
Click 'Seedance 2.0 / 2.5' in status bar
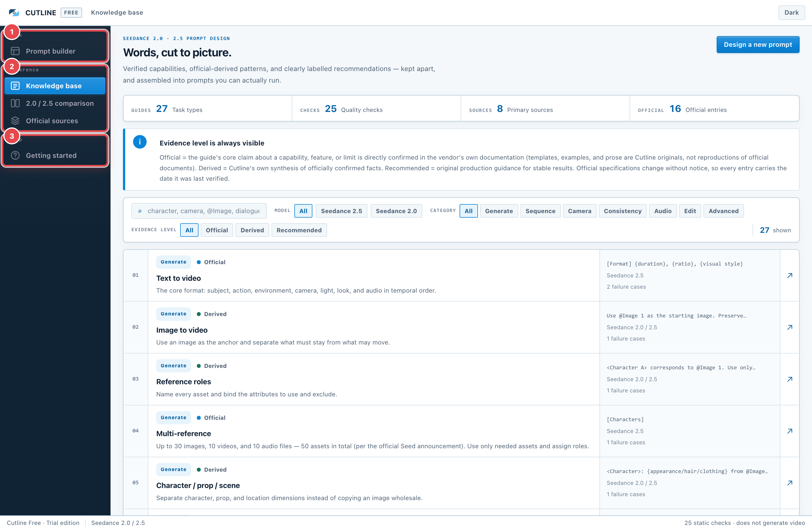(x=118, y=523)
